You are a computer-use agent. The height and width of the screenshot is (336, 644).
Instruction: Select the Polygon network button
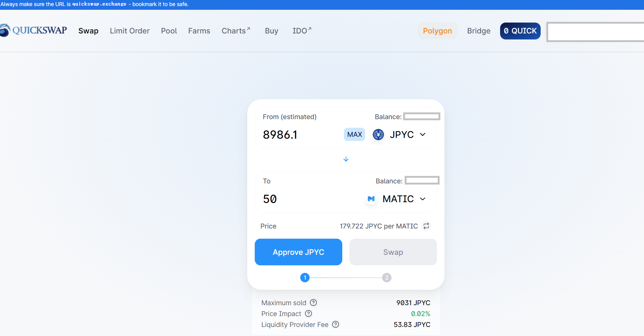pyautogui.click(x=437, y=31)
